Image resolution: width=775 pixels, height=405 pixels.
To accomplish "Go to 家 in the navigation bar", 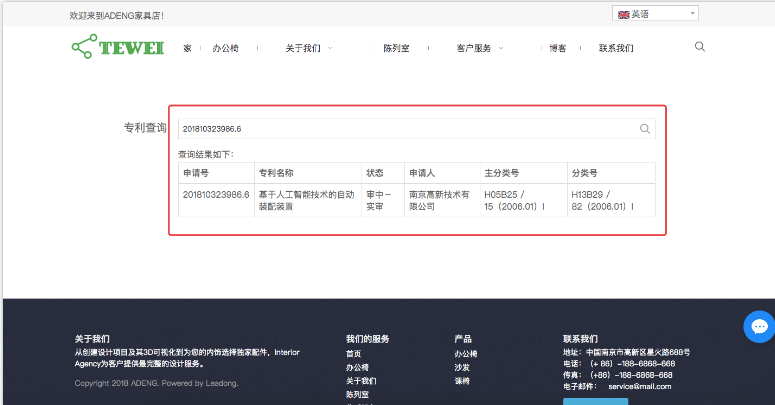I will pos(187,48).
